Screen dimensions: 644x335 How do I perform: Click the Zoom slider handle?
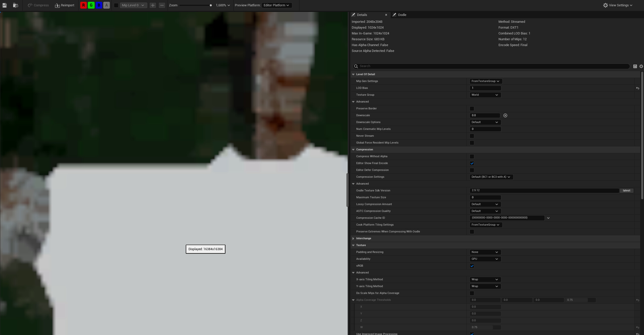click(211, 5)
